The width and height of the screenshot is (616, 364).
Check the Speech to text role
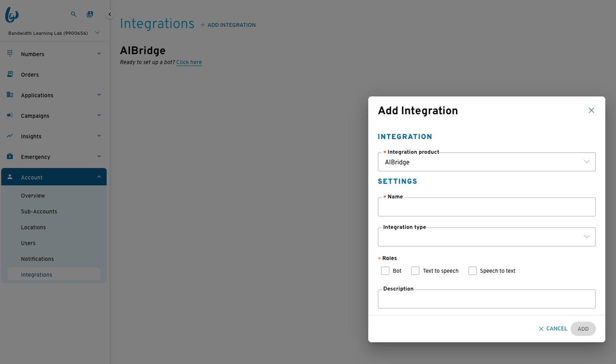[473, 271]
